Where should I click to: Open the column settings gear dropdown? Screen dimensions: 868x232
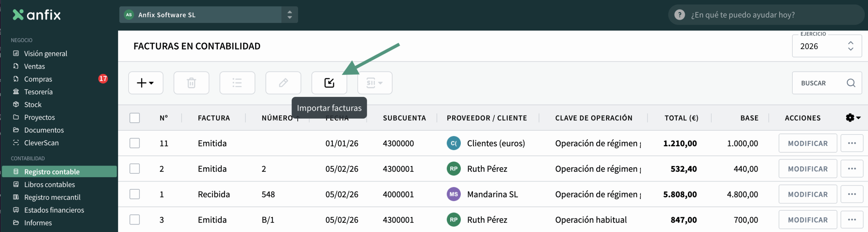tap(853, 118)
